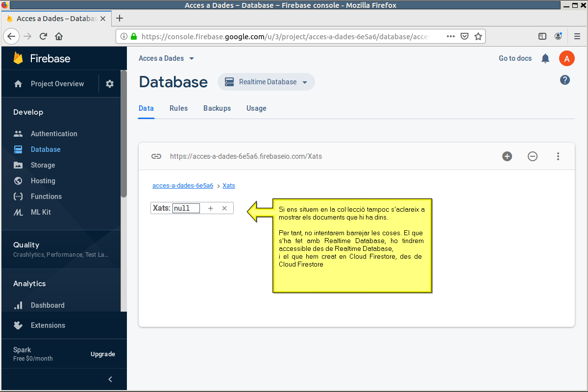Click the Firefox address bar URL
588x392 pixels.
tap(286, 36)
